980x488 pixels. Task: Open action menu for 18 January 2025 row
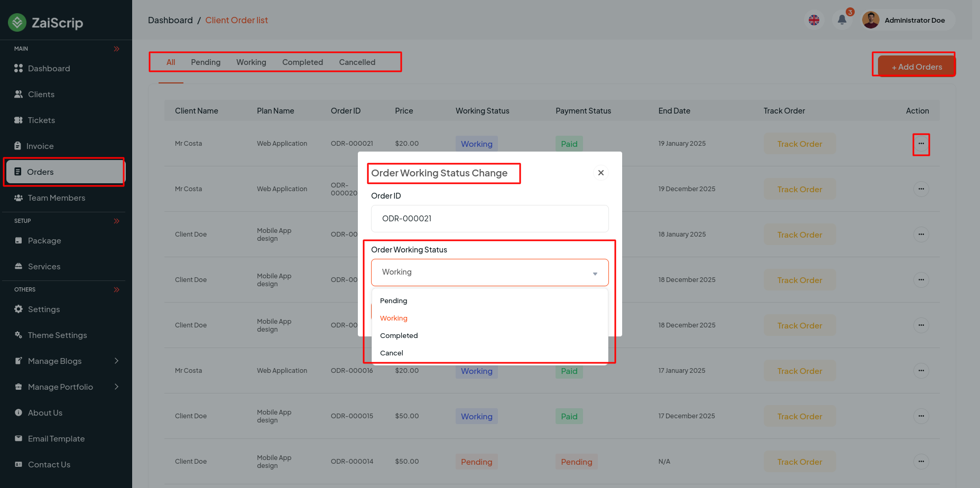pos(921,234)
